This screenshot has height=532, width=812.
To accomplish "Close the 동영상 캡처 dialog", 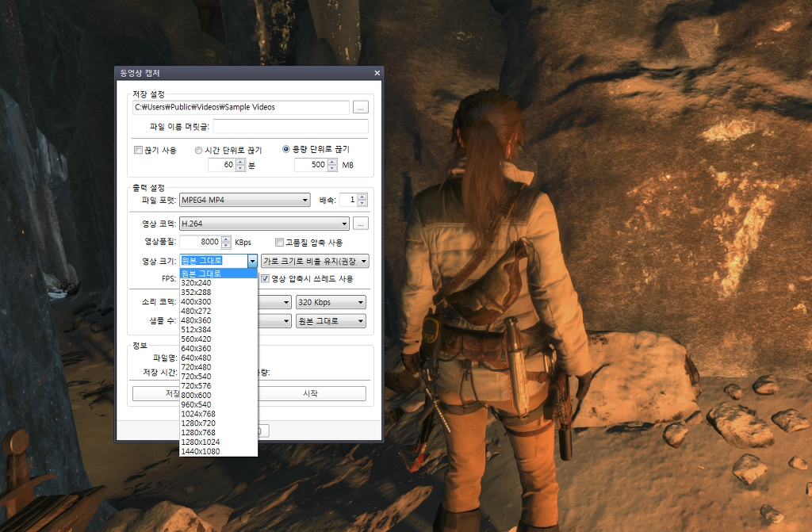I will tap(377, 74).
